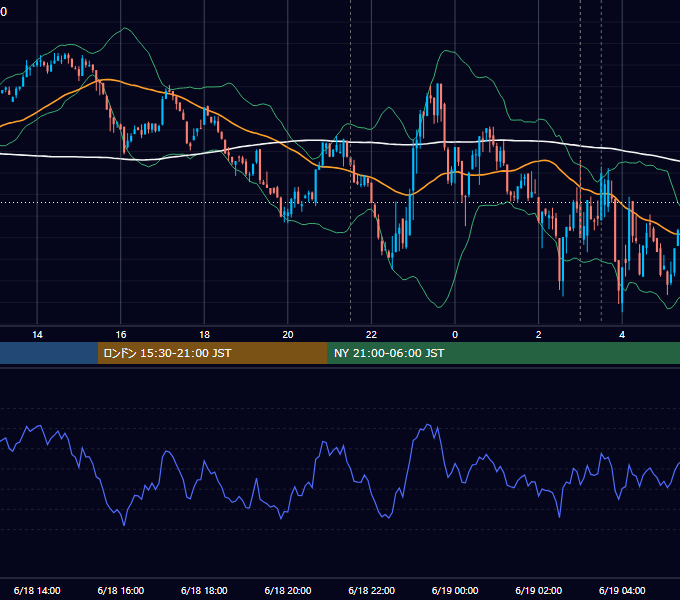Click the 4 hour label on price chart axis

pos(622,335)
